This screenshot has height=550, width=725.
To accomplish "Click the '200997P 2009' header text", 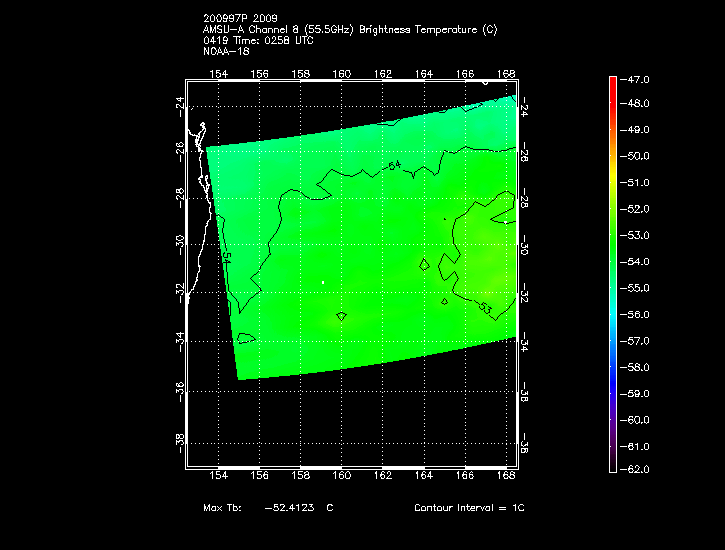I will point(240,18).
